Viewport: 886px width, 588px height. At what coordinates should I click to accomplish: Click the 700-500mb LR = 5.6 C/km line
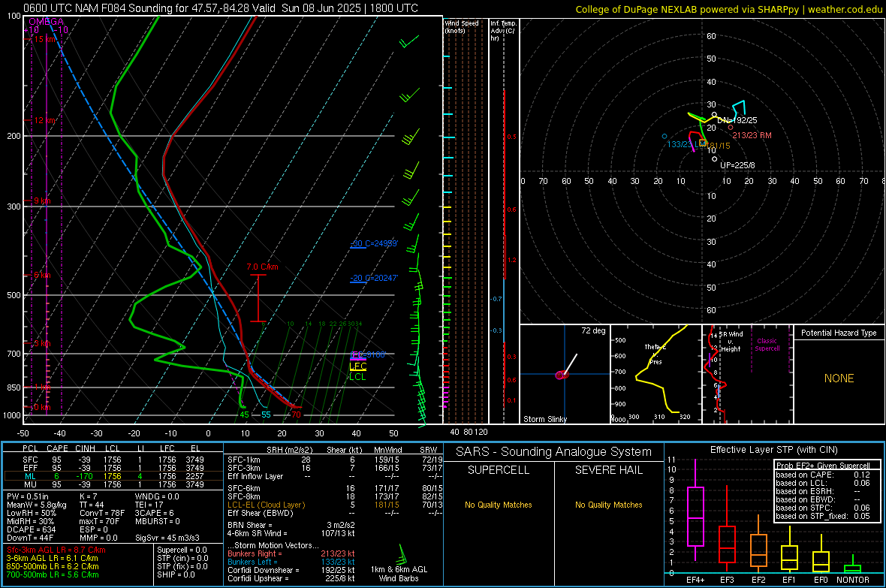click(x=53, y=575)
